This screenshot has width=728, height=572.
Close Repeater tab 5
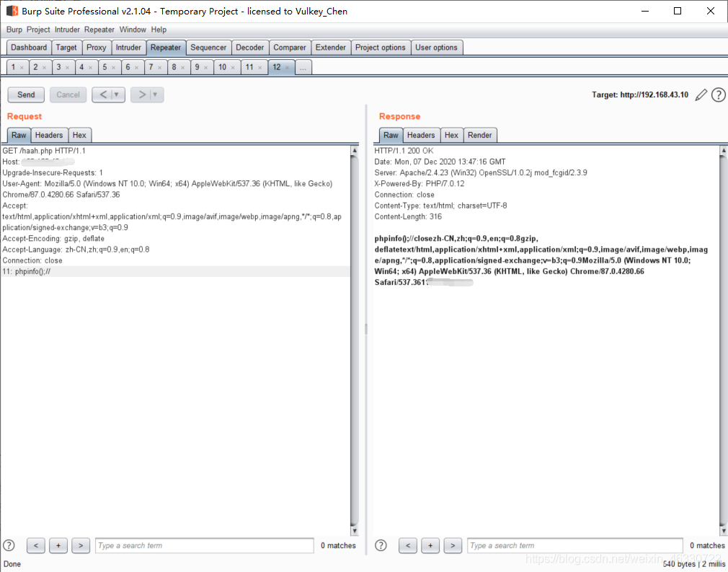(113, 68)
